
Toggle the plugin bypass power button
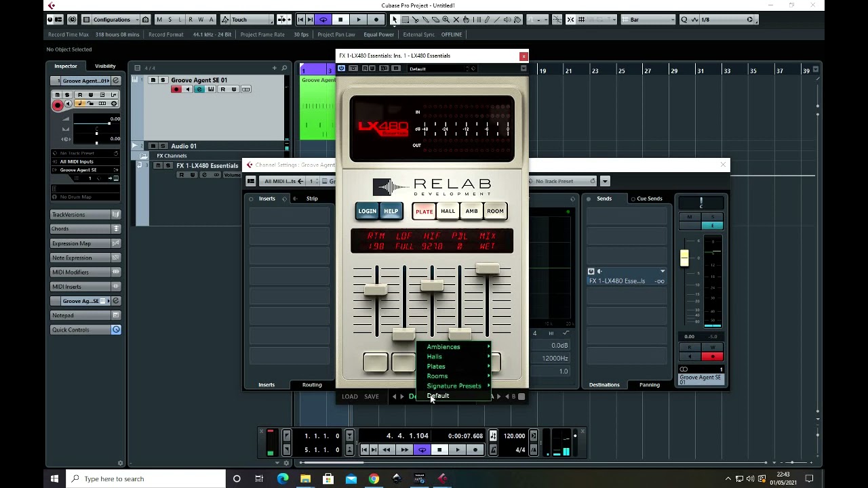click(341, 68)
